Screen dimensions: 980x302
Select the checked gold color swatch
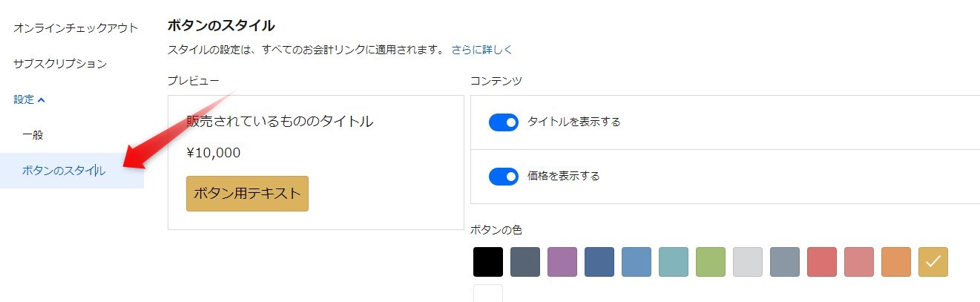(933, 262)
